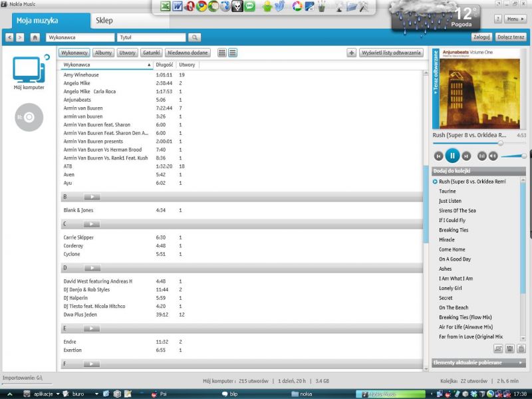Viewport: 532px width, 399px height.
Task: Pause the current track
Action: [452, 156]
